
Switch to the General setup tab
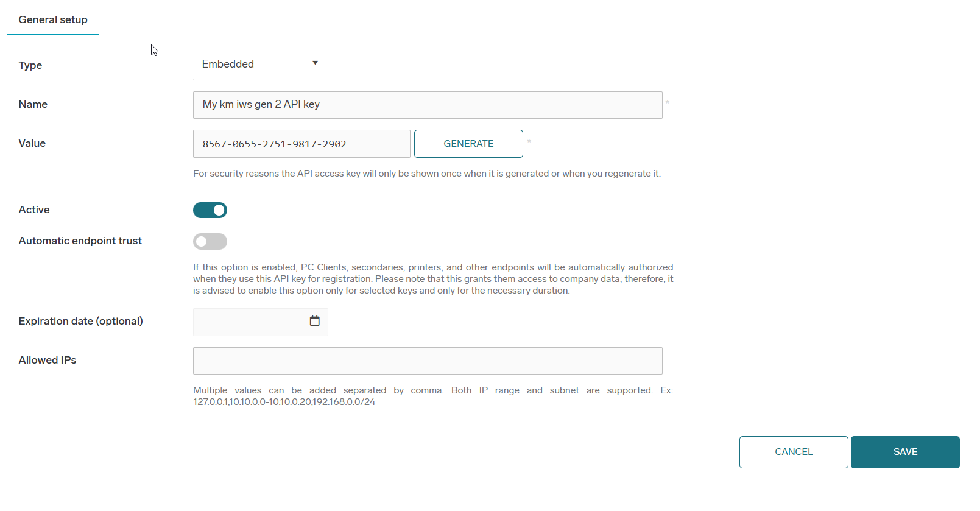pyautogui.click(x=53, y=19)
